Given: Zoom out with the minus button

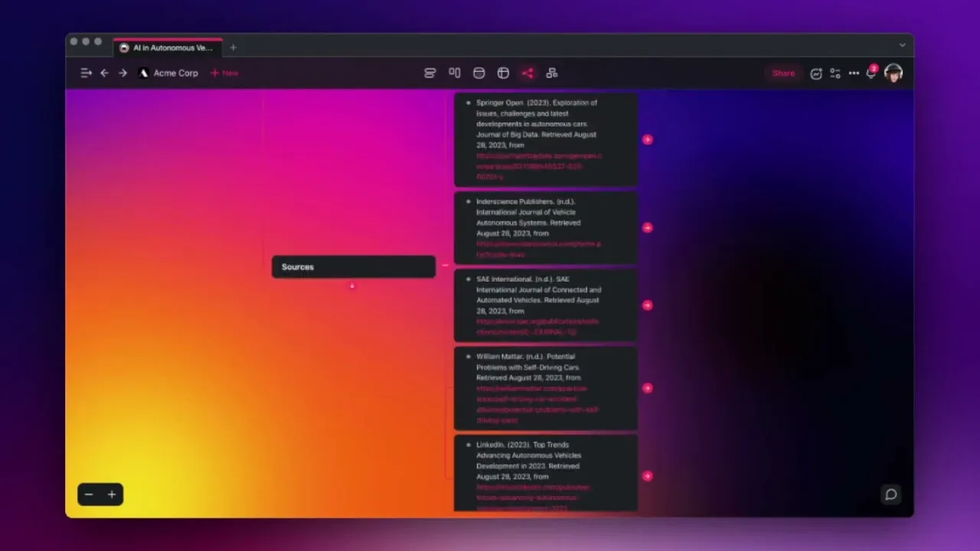Looking at the screenshot, I should coord(89,494).
